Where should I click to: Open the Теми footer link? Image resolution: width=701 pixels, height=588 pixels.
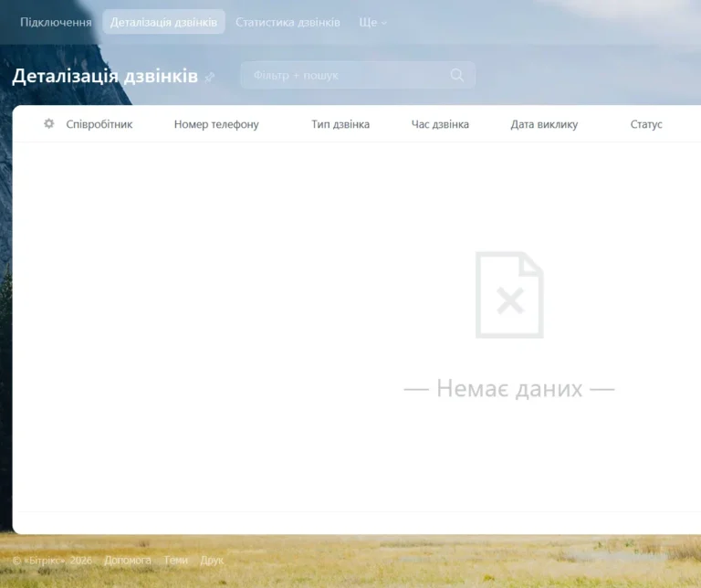[x=175, y=561]
